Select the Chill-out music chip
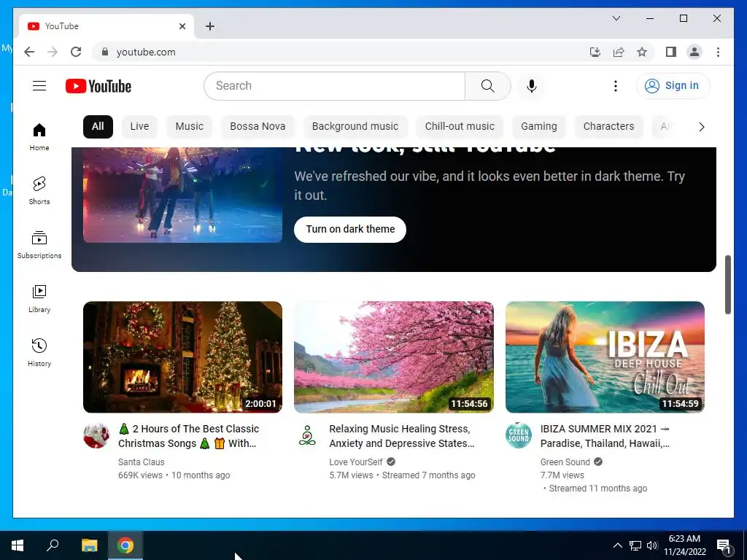The width and height of the screenshot is (747, 560). 460,127
